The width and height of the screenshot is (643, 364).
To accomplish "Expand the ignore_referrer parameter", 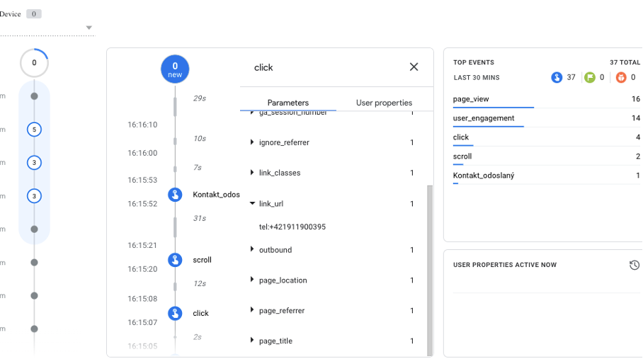I will click(253, 142).
